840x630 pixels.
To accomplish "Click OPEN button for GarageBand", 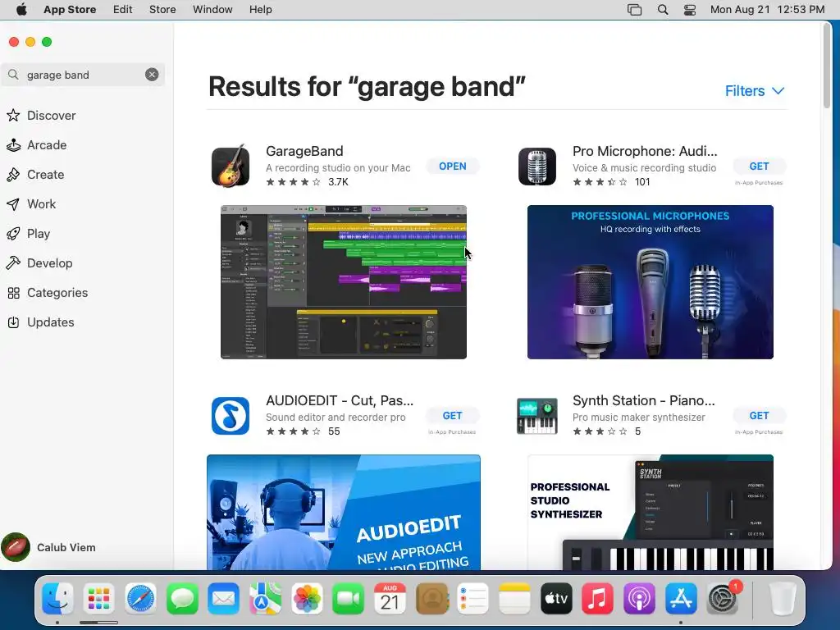I will point(453,166).
